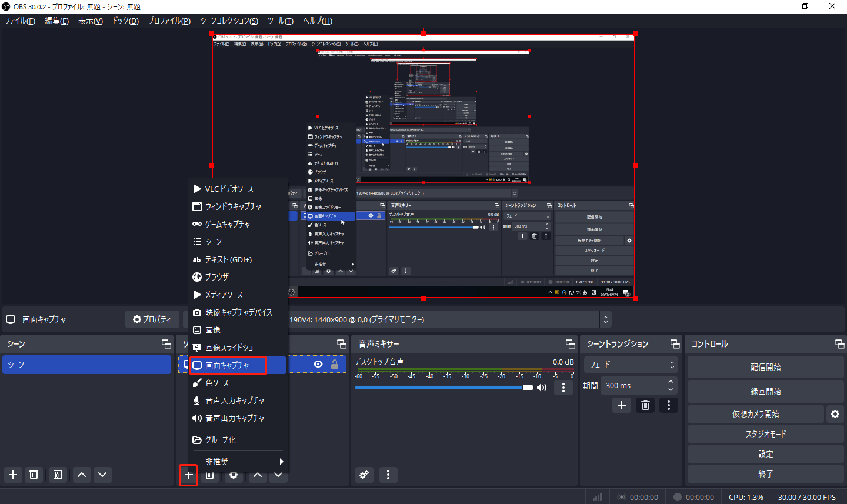Image resolution: width=847 pixels, height=504 pixels.
Task: Remove transition with trash icon
Action: click(x=645, y=405)
